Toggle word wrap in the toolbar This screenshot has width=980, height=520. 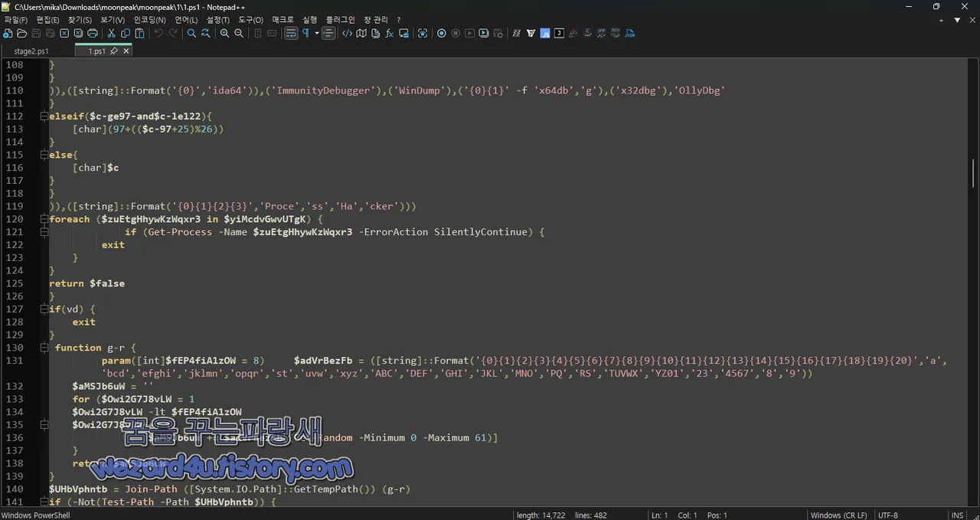tap(291, 33)
